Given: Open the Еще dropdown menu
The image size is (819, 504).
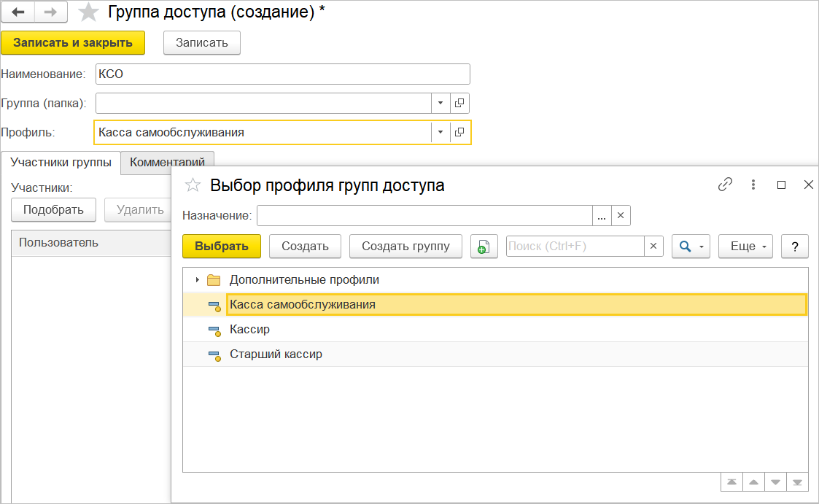Looking at the screenshot, I should 745,247.
